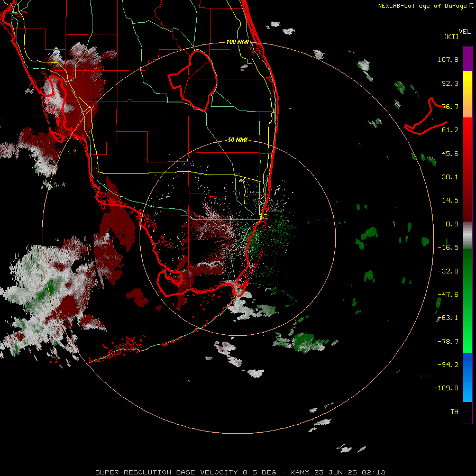The height and width of the screenshot is (476, 476).
Task: Click the 50 NMI range ring label
Action: (x=237, y=140)
